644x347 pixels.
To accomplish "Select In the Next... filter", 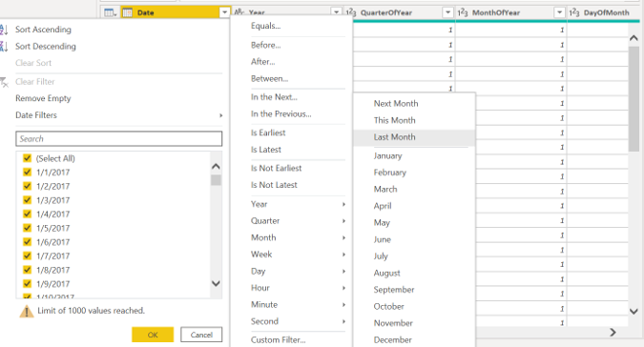I will (x=274, y=97).
